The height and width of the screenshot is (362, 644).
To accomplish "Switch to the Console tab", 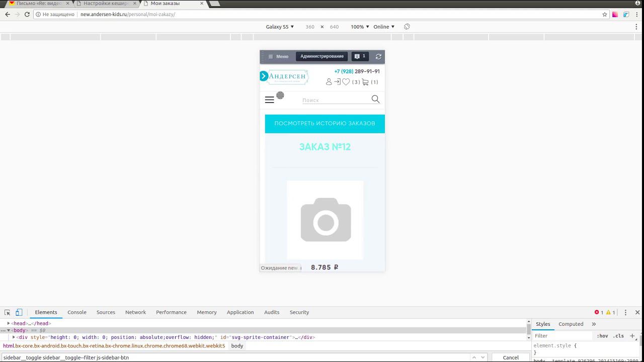I will pos(77,312).
